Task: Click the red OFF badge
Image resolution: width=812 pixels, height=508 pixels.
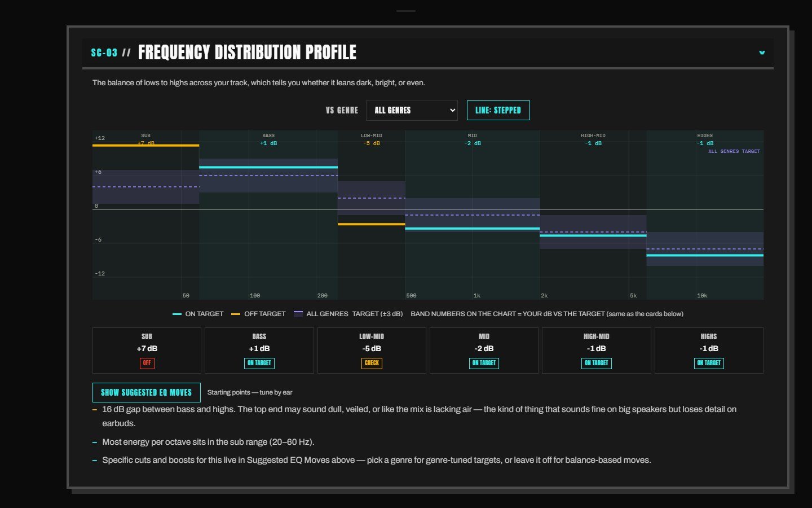Action: pyautogui.click(x=147, y=363)
